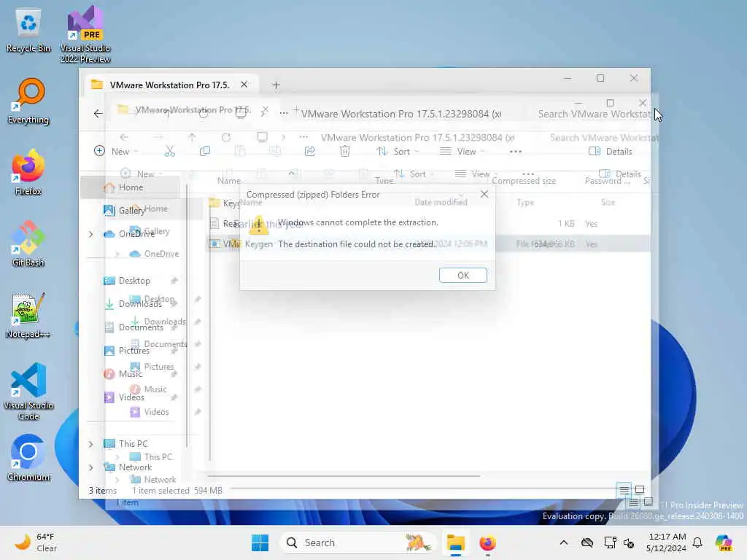Launch Copilot Preview from the taskbar

pos(724,542)
